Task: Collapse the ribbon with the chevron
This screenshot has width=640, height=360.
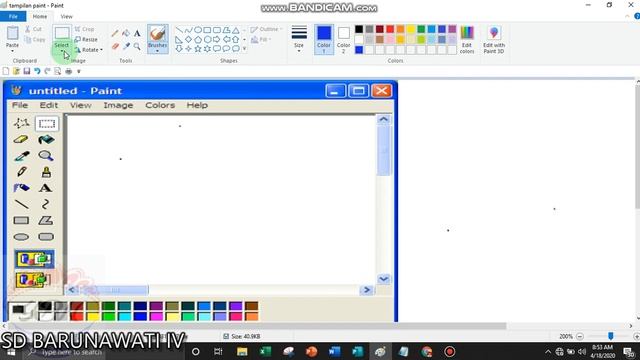Action: pos(627,16)
